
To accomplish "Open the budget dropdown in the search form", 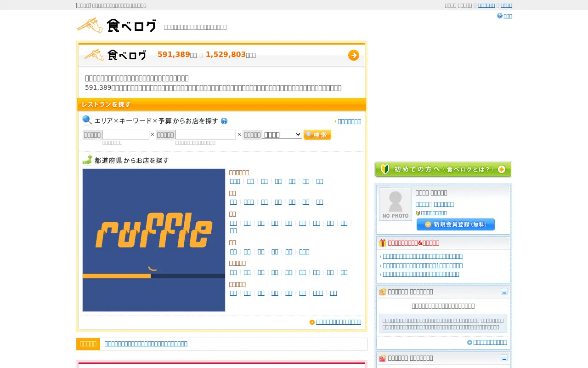I will pyautogui.click(x=282, y=134).
